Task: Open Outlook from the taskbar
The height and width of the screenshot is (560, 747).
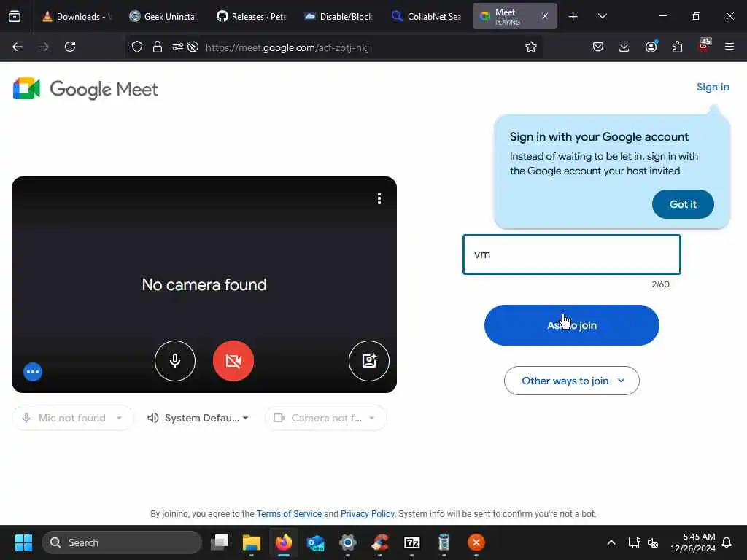Action: click(315, 542)
